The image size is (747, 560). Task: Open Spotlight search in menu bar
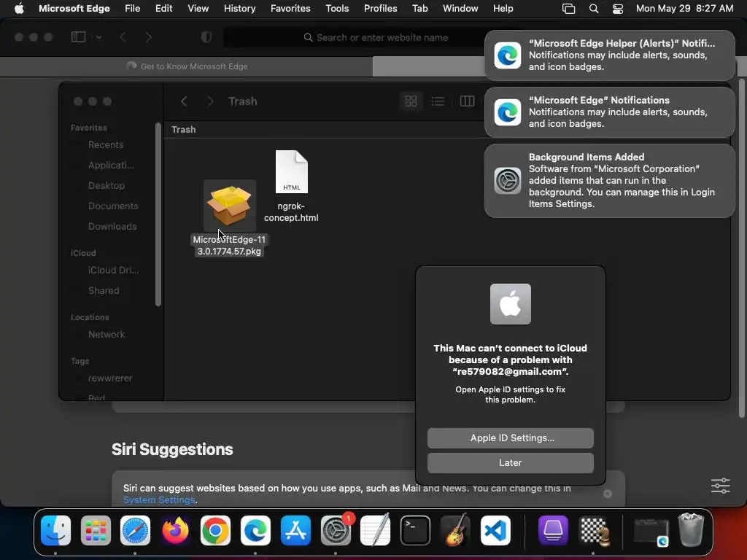(x=594, y=9)
